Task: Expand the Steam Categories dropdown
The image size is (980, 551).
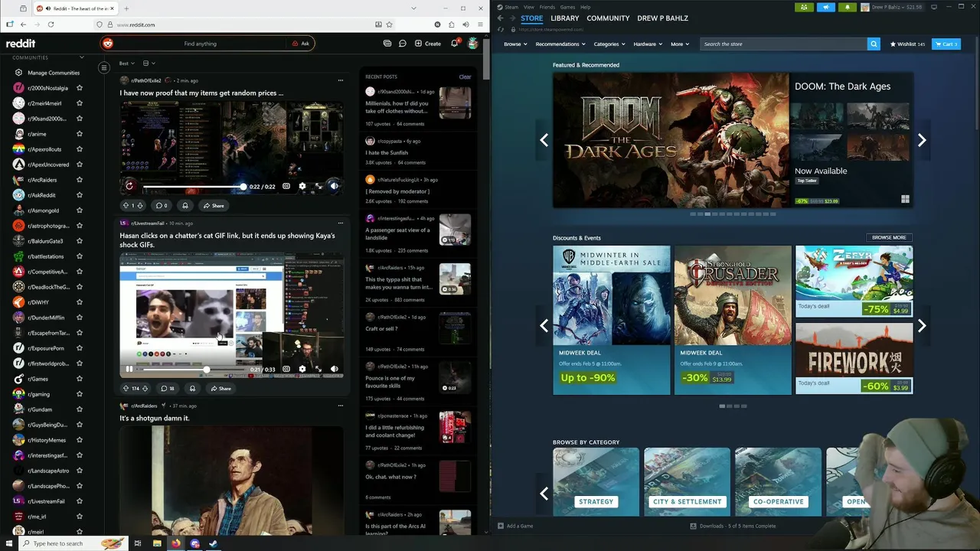Action: pyautogui.click(x=609, y=44)
